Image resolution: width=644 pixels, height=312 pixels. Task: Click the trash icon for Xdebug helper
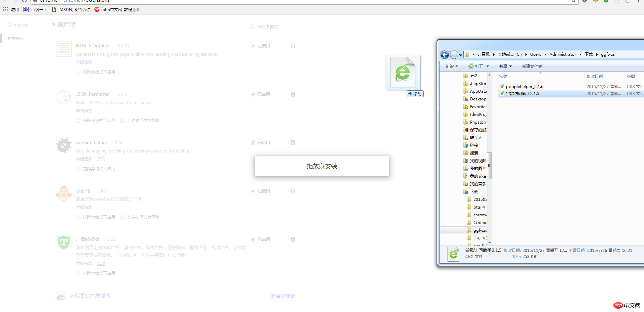(x=293, y=142)
